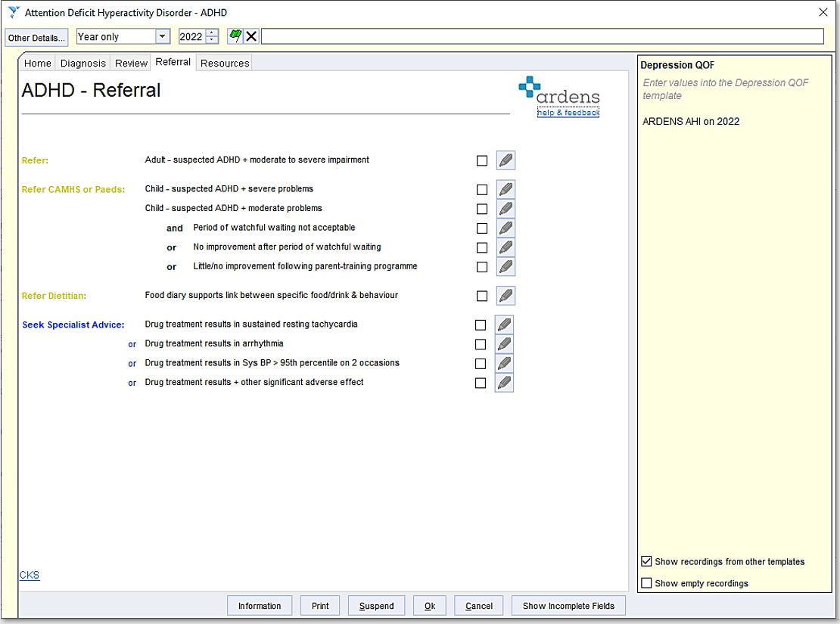
Task: Click the Suspend button
Action: pos(376,606)
